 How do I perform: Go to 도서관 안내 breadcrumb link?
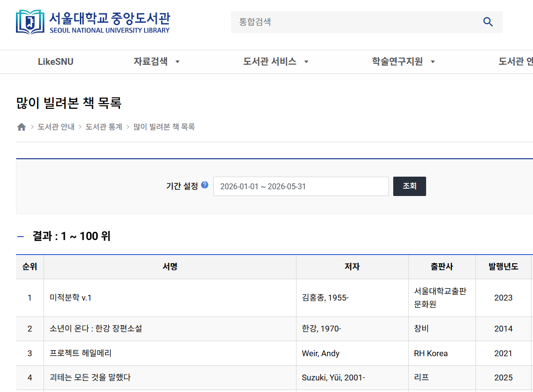pos(56,127)
